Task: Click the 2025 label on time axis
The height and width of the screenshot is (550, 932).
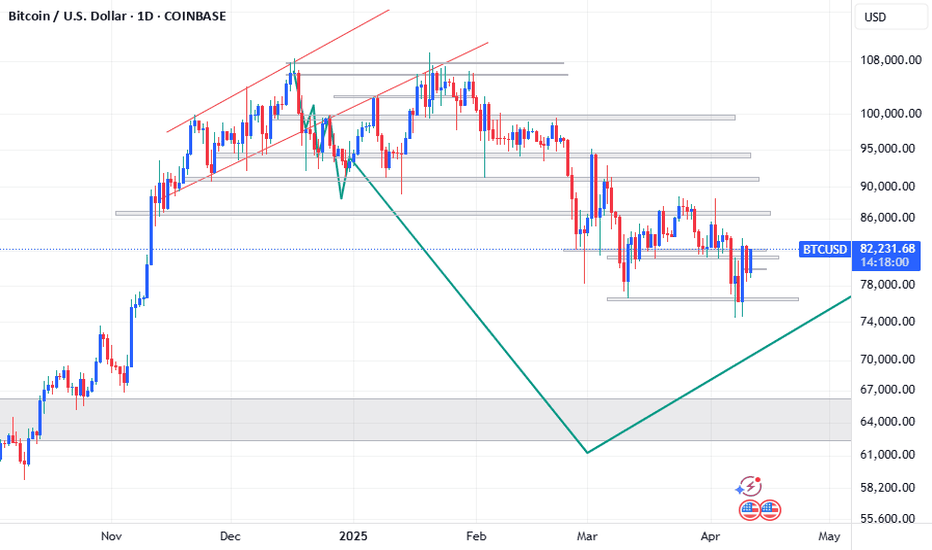Action: tap(353, 536)
